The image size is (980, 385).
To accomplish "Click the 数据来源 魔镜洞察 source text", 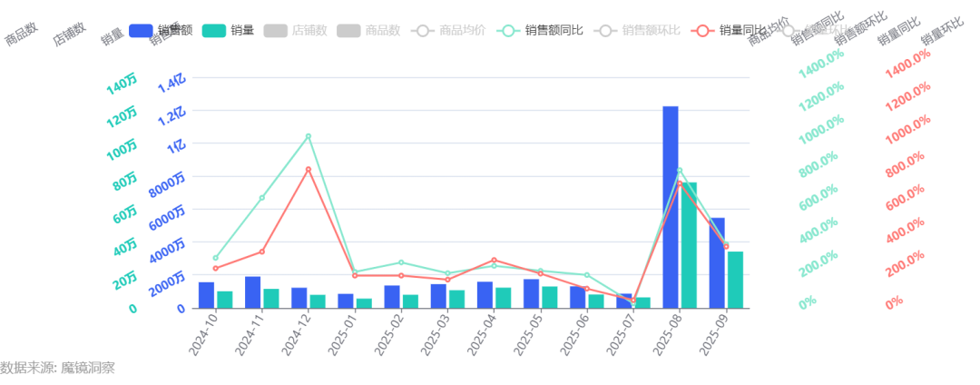I will click(57, 368).
